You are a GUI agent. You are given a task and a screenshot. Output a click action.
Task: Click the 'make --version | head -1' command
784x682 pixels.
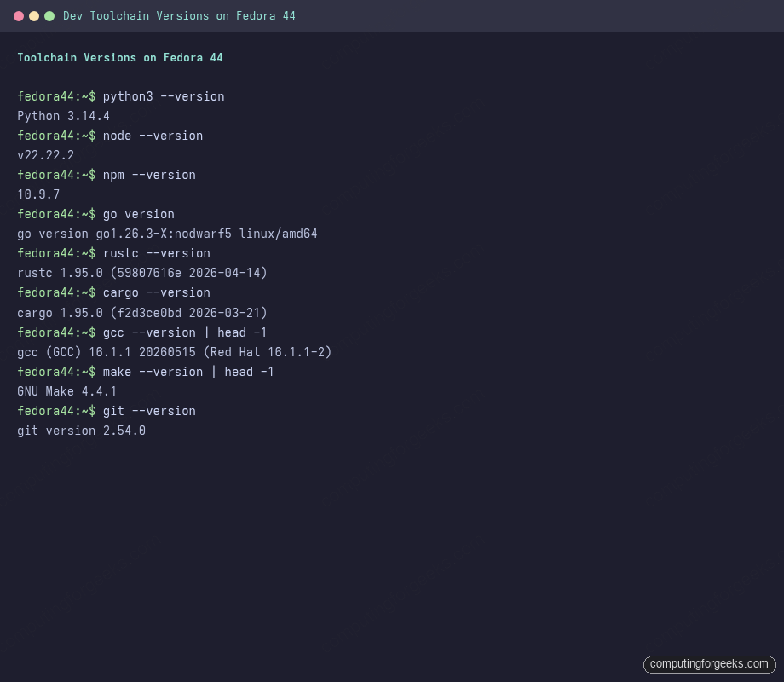(188, 372)
